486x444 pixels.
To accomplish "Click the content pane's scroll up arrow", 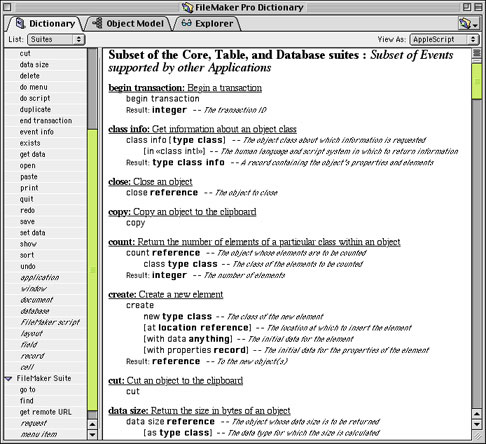I will (x=477, y=414).
